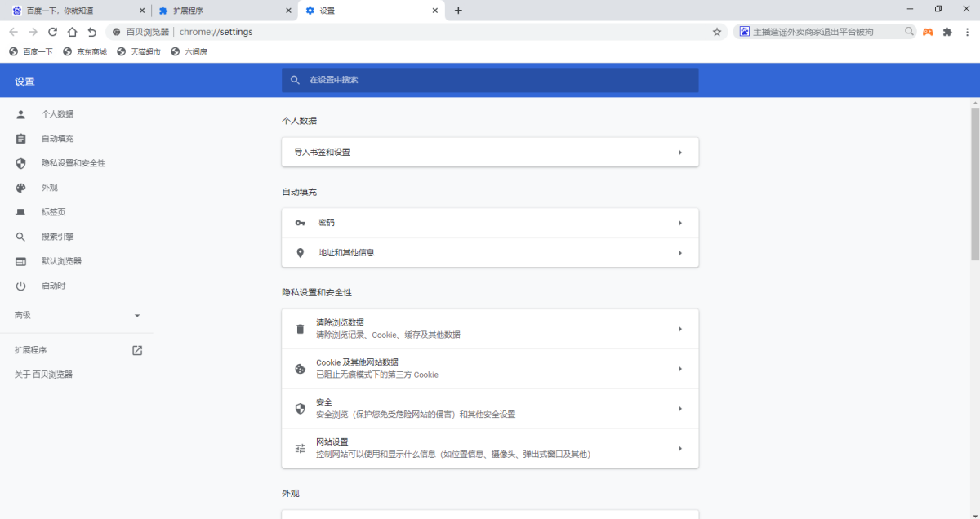Select the 外观 palette icon in sidebar
The width and height of the screenshot is (980, 519).
(x=20, y=187)
